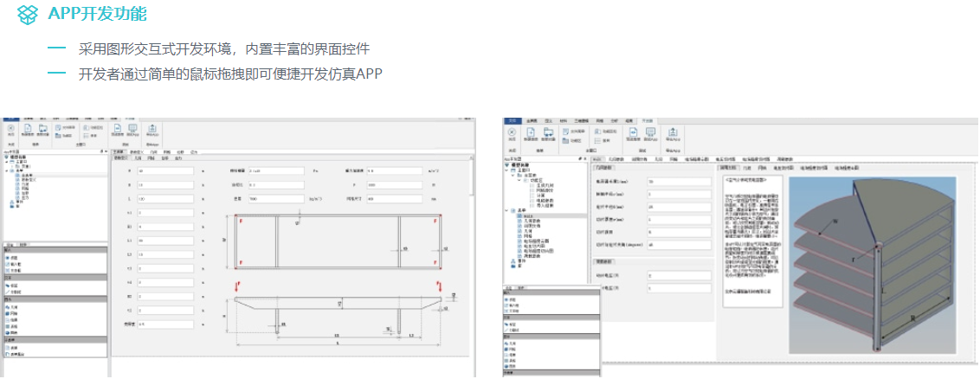
Task: Click the 初始电压(V) input field
Action: [680, 274]
